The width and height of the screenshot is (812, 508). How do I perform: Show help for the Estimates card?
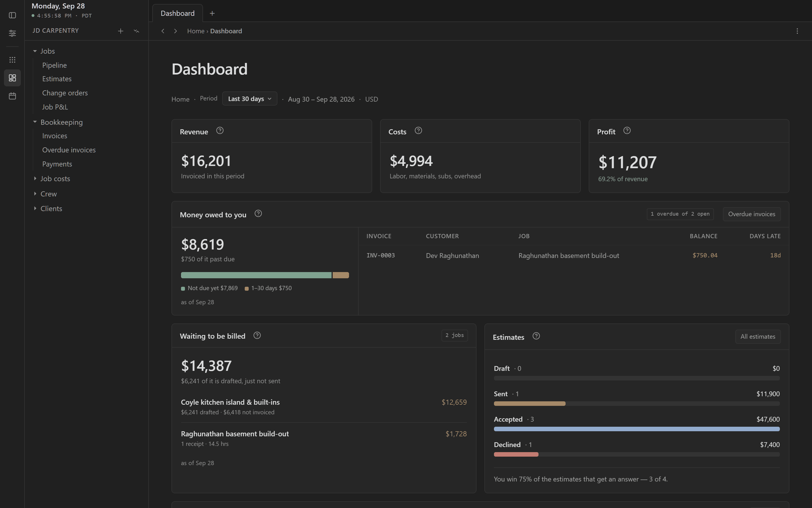pyautogui.click(x=536, y=336)
